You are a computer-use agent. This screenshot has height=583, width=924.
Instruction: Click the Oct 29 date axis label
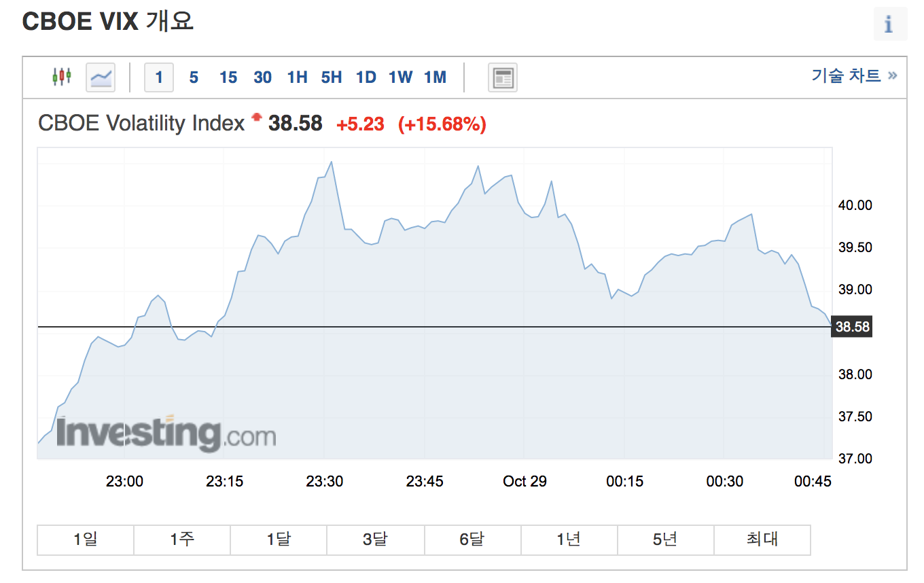525,481
